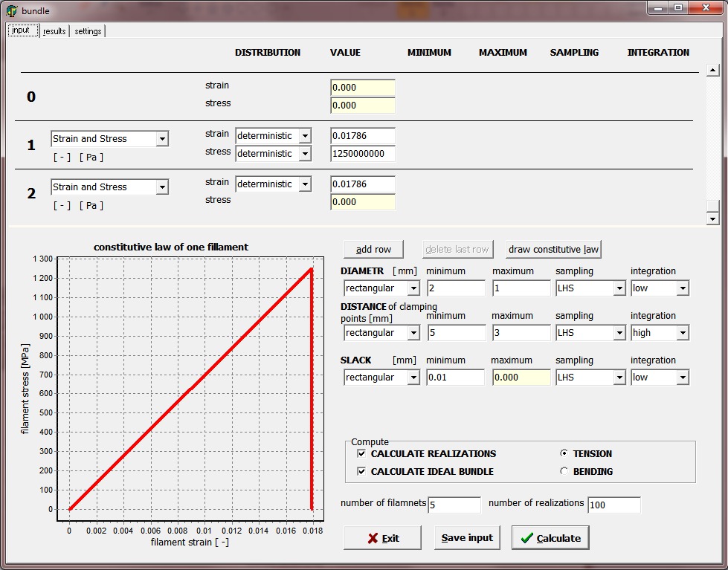Switch to the results tab
This screenshot has width=728, height=570.
coord(54,31)
